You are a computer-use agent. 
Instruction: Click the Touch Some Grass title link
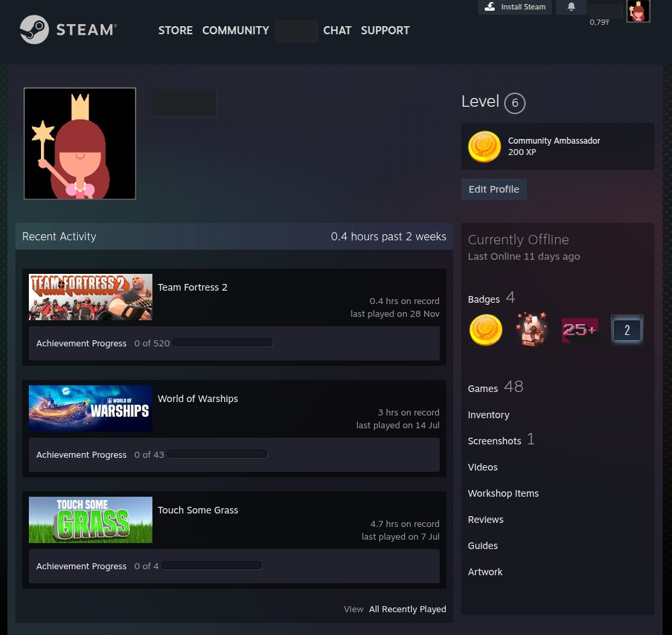197,510
